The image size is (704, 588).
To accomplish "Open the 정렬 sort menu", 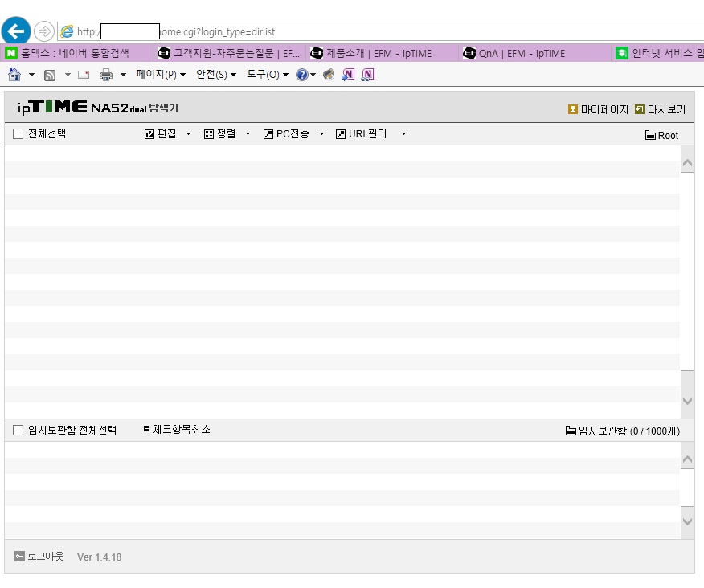I will tap(227, 134).
